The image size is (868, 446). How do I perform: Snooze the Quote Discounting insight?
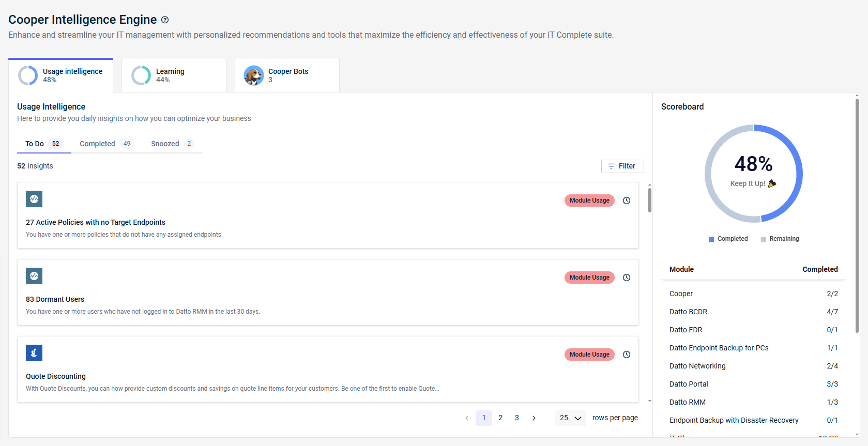[x=627, y=355]
